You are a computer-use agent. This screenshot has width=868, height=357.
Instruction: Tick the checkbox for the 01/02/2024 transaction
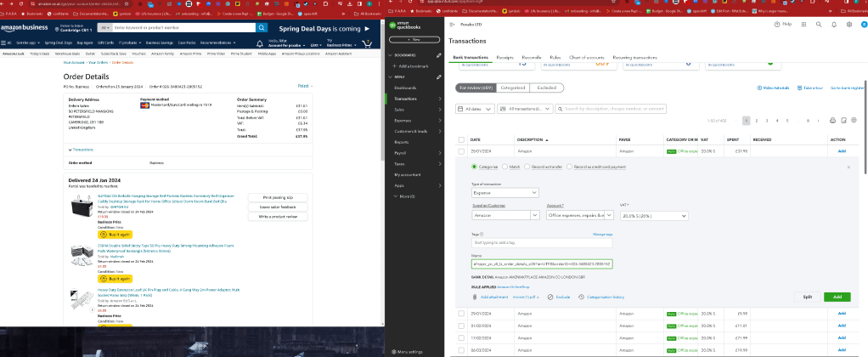(x=461, y=326)
